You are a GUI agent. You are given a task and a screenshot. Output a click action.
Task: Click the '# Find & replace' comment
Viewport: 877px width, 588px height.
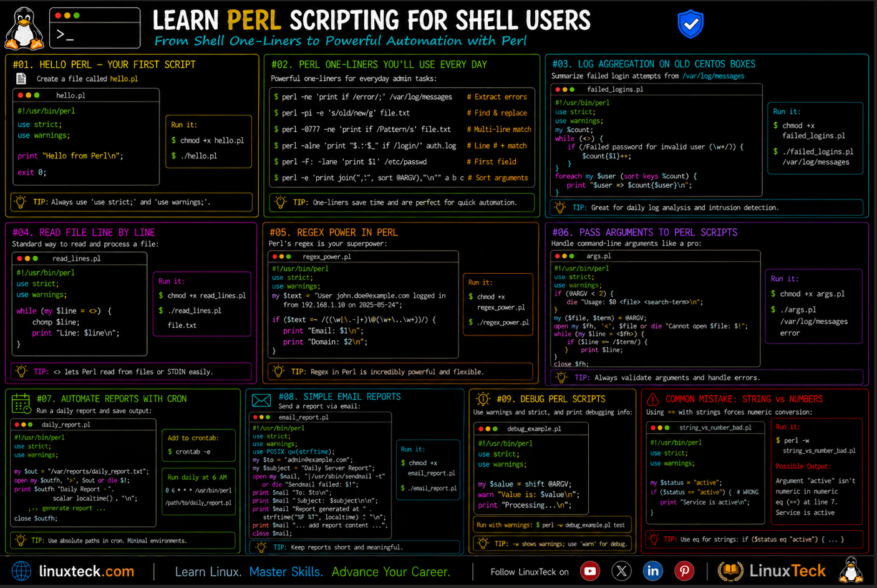[497, 113]
